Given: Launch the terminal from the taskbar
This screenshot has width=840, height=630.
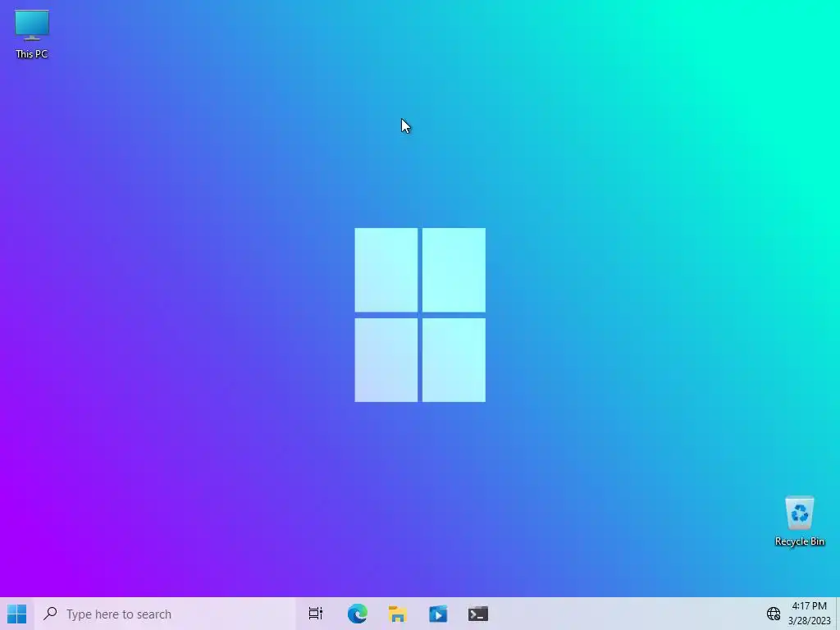Looking at the screenshot, I should coord(478,614).
